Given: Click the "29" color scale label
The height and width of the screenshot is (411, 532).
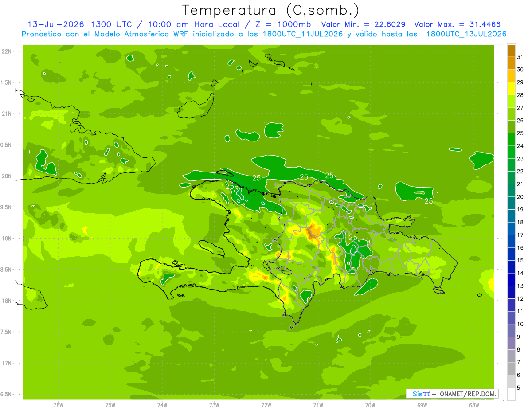Looking at the screenshot, I should pyautogui.click(x=520, y=82).
